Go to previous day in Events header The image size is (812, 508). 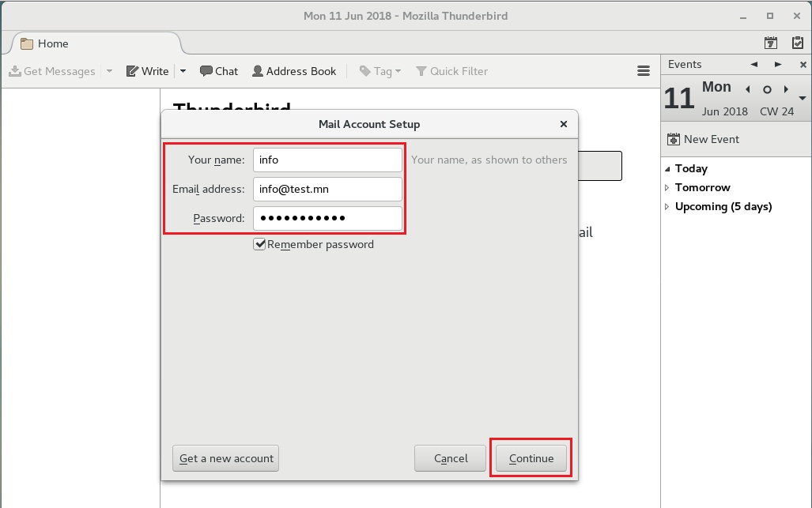(x=754, y=65)
